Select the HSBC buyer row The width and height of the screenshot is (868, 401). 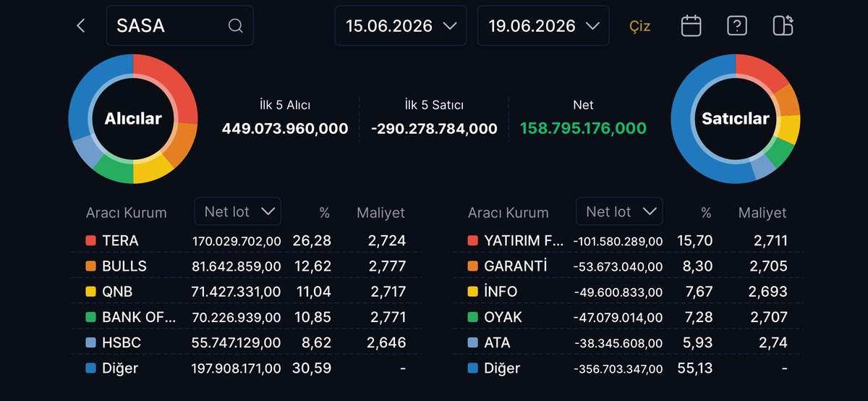[246, 342]
